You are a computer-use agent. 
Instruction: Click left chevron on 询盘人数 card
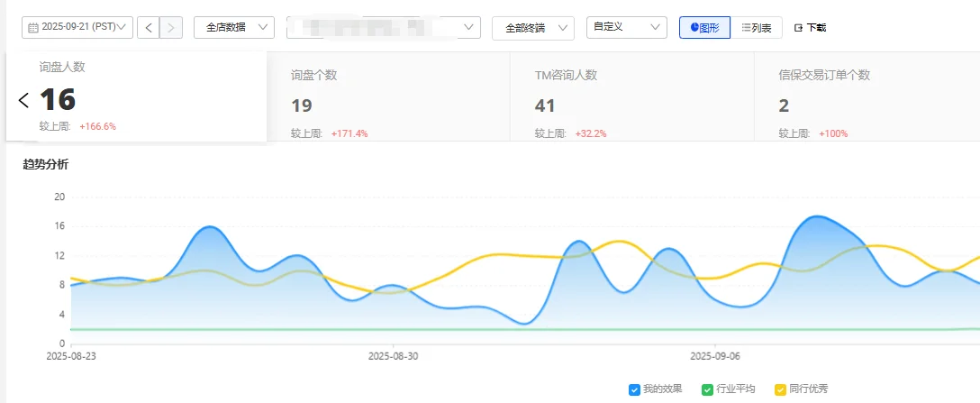pos(23,100)
